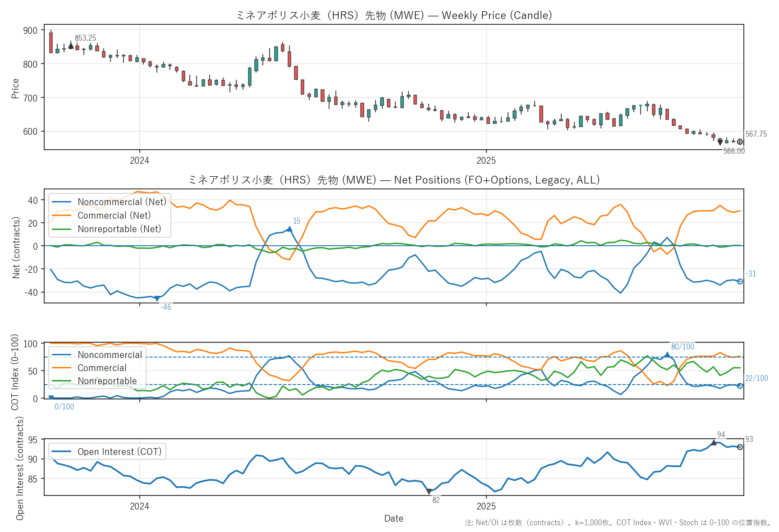Screen dimensions: 779x532
Task: Click the Noncommercial net peak marker at 15
Action: click(x=289, y=229)
